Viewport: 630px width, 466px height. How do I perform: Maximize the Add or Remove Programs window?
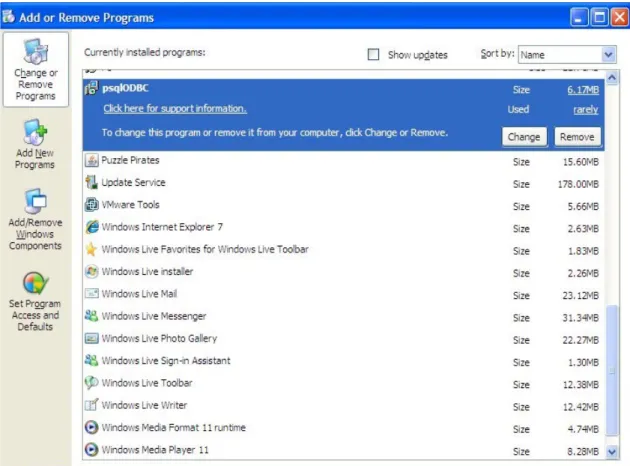click(x=599, y=17)
